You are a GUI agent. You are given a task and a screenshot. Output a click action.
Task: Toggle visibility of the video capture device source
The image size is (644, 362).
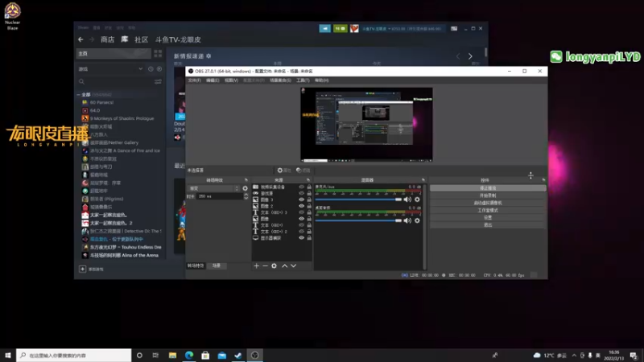point(301,187)
